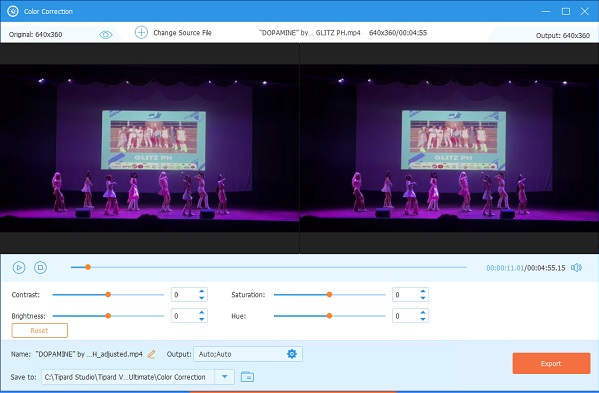599x393 pixels.
Task: Click the Output Auto;Auto field
Action: point(248,354)
